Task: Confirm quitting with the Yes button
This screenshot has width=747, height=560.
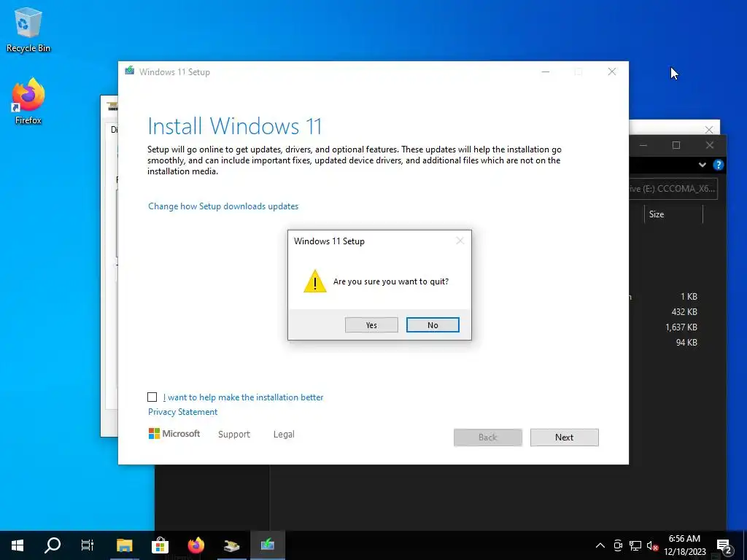Action: pyautogui.click(x=371, y=324)
